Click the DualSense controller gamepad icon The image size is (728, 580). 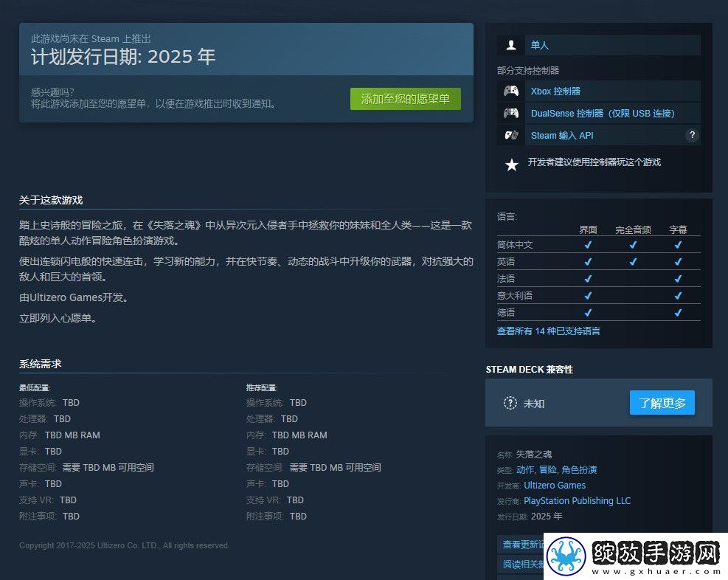(511, 113)
